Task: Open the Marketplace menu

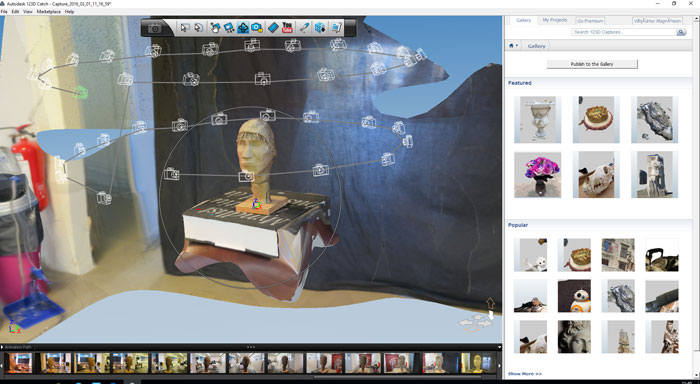Action: (x=49, y=12)
